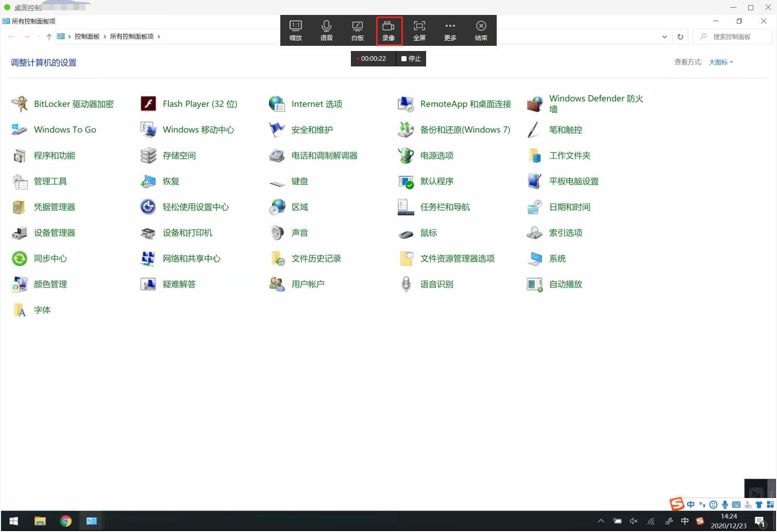777x532 pixels.
Task: Click 控制面板 in breadcrumb path
Action: (x=87, y=37)
